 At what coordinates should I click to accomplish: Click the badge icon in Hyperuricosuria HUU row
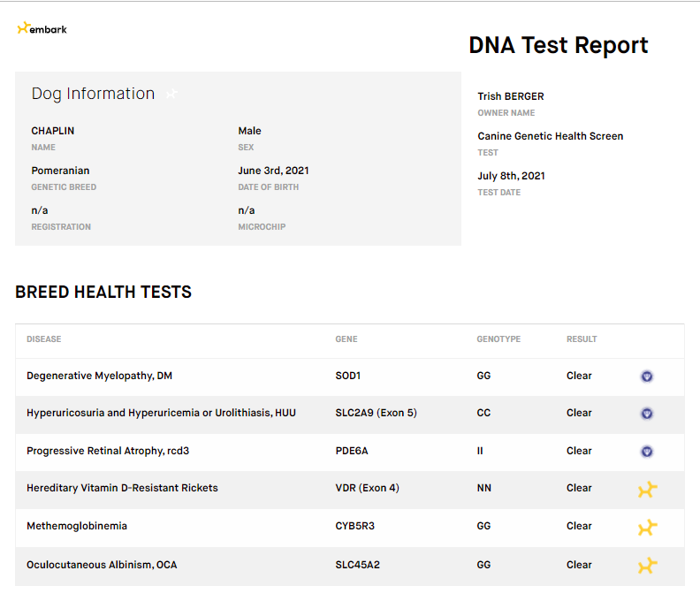[647, 414]
